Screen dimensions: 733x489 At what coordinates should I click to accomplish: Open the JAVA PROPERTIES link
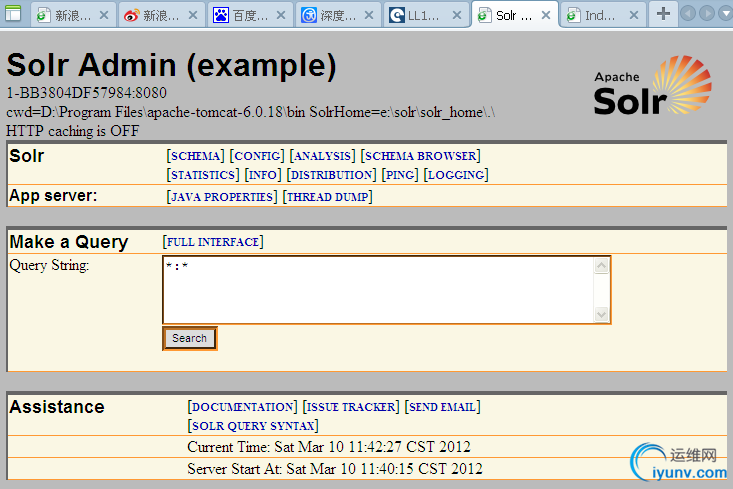(222, 197)
